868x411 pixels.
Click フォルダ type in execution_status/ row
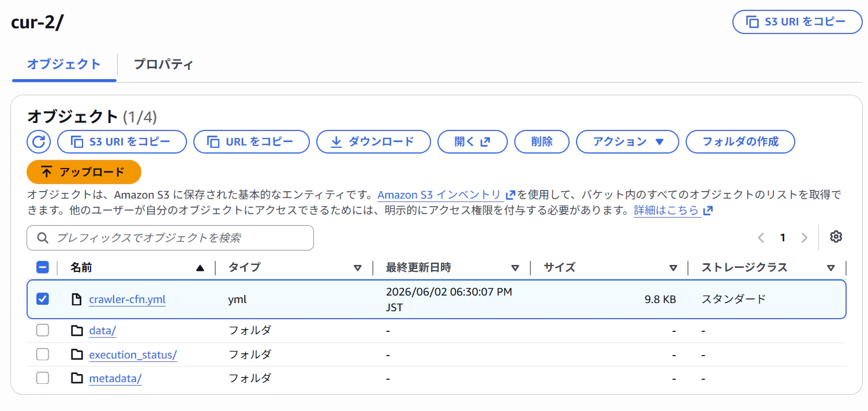coord(250,354)
